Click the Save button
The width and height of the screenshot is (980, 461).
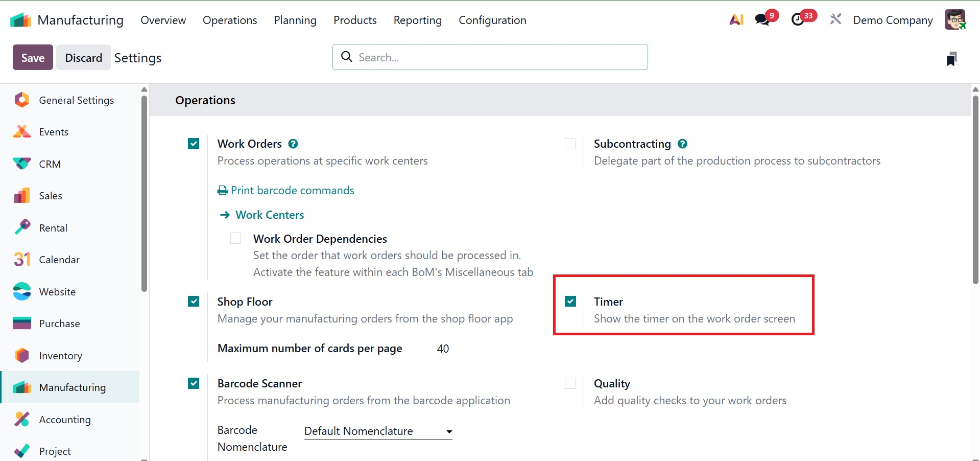[33, 58]
